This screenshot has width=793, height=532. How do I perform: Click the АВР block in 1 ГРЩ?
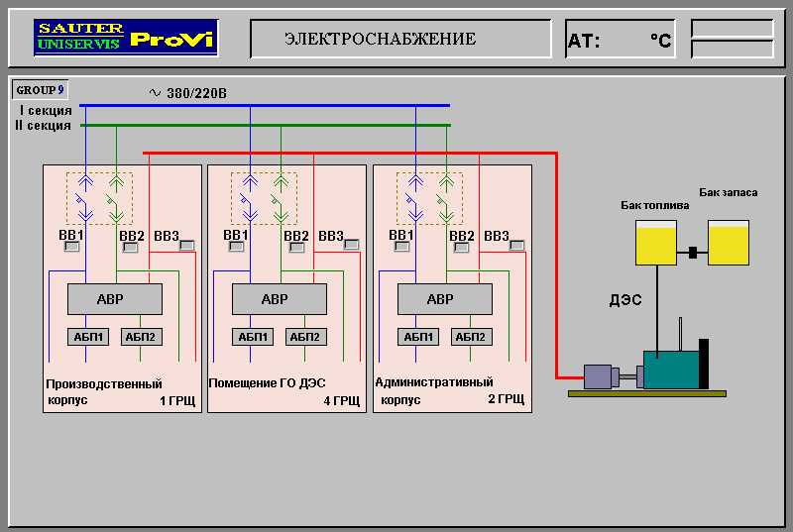pyautogui.click(x=115, y=299)
